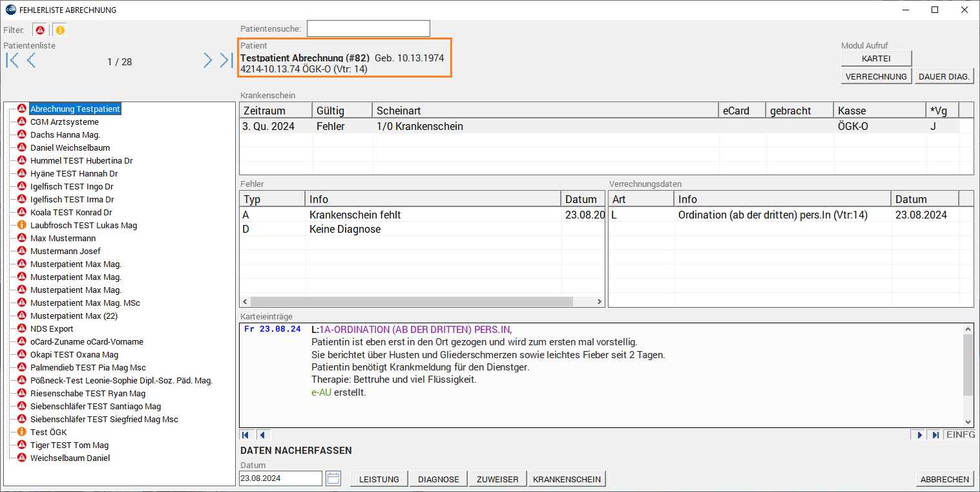Click the orange info icon beside Test ÖGK
This screenshot has height=492, width=980.
(21, 432)
